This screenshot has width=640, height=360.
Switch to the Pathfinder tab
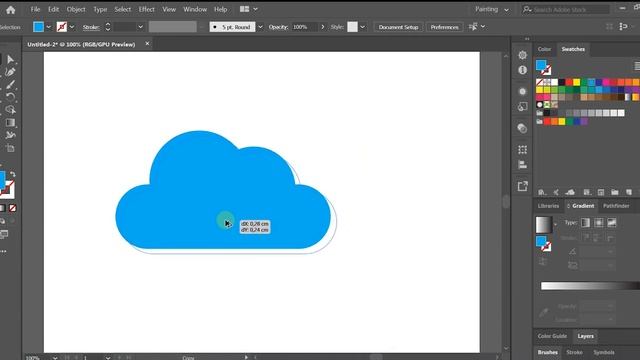point(616,206)
